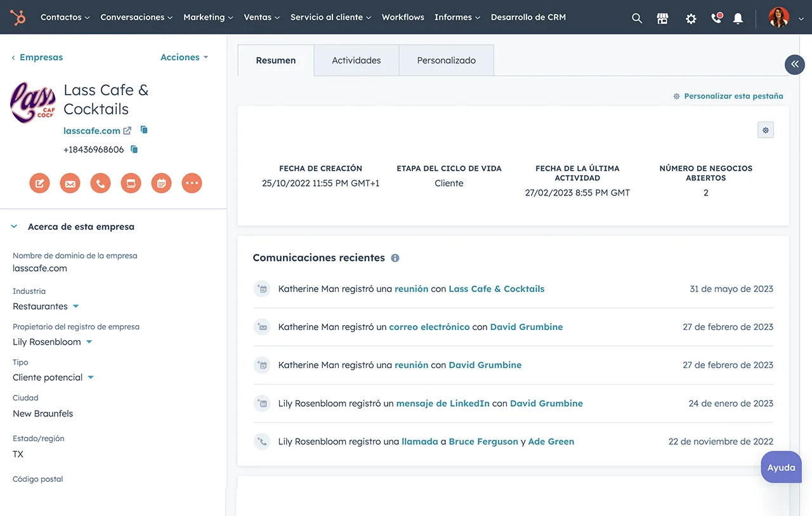Click the orange more options ellipsis button
The width and height of the screenshot is (812, 516).
click(x=192, y=183)
